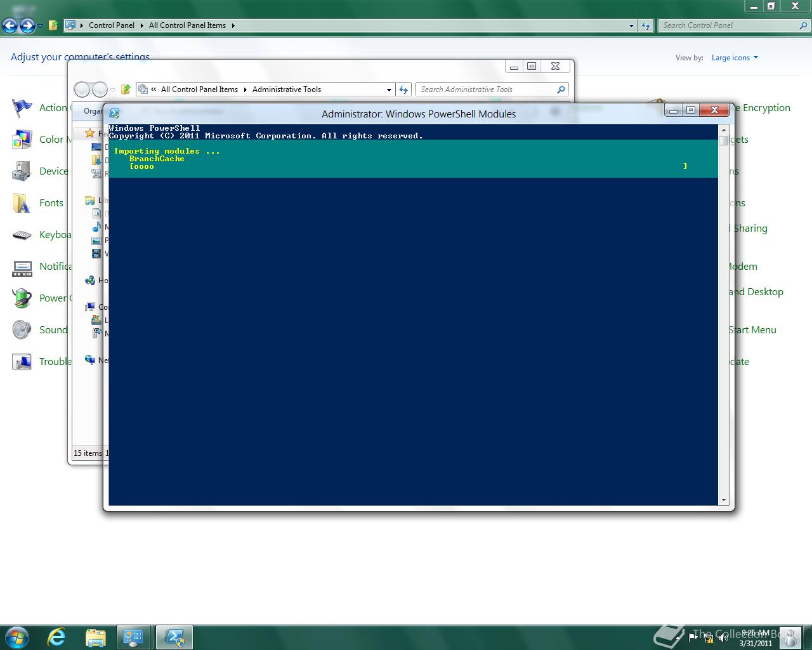The width and height of the screenshot is (812, 650).
Task: Click the 15 items status text
Action: click(88, 453)
